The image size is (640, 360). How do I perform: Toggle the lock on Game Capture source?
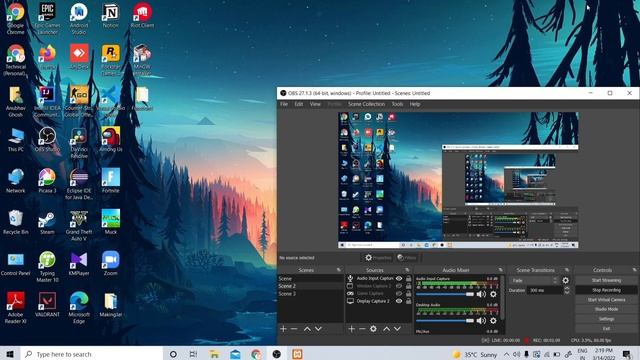(409, 293)
